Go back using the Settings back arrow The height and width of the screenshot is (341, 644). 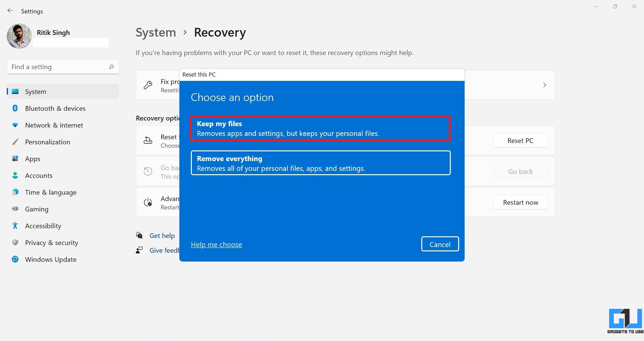[x=10, y=11]
